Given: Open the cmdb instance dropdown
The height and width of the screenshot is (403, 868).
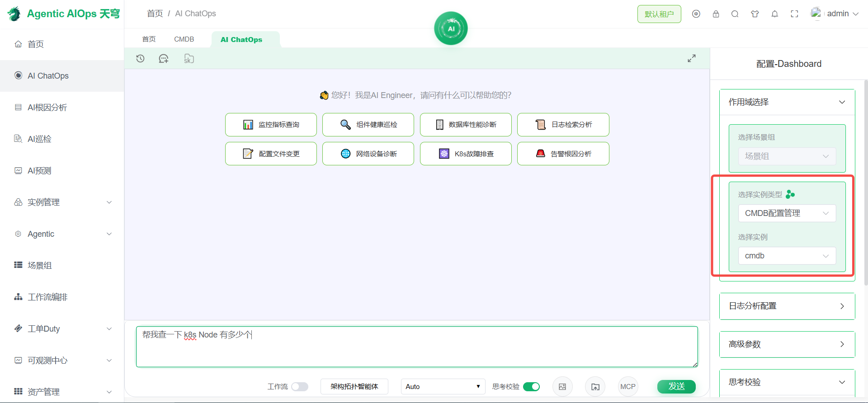Looking at the screenshot, I should coord(787,256).
